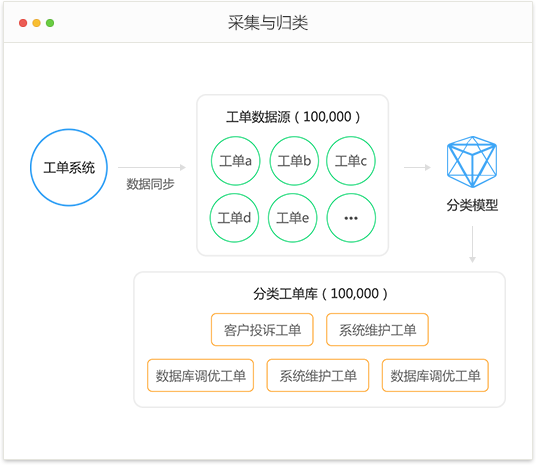This screenshot has height=465, width=536.
Task: Click the 工单数据源（100,000）heading
Action: (293, 117)
